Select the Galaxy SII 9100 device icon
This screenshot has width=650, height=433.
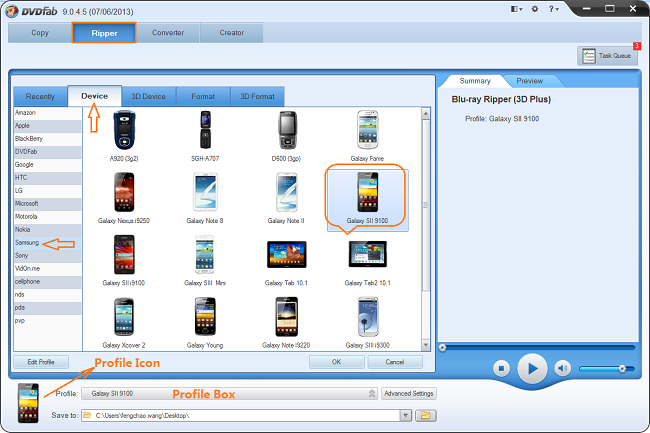click(368, 192)
